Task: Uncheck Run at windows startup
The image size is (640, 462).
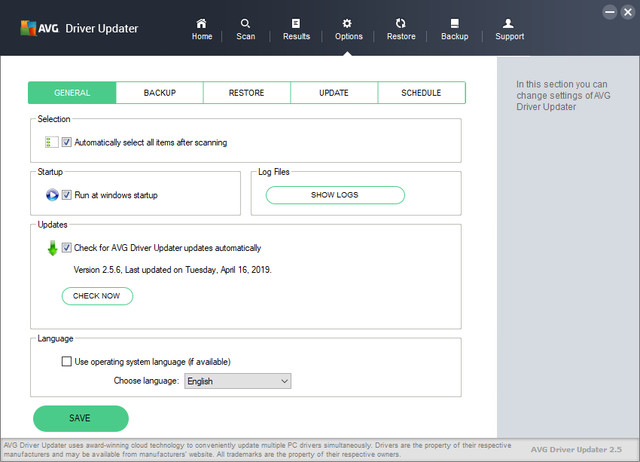Action: coord(67,195)
